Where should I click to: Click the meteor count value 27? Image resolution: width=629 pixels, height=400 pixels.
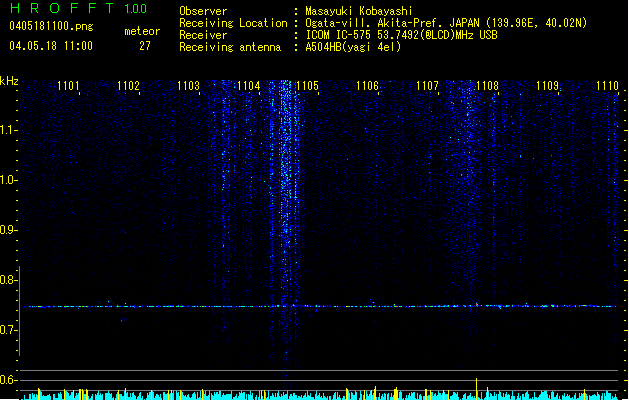click(145, 46)
